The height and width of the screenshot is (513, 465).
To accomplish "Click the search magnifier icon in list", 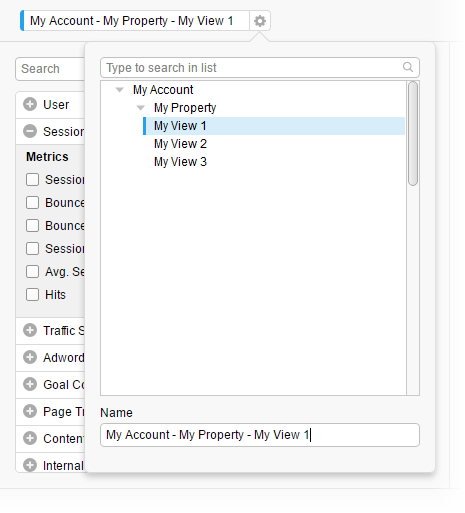I will pos(408,67).
